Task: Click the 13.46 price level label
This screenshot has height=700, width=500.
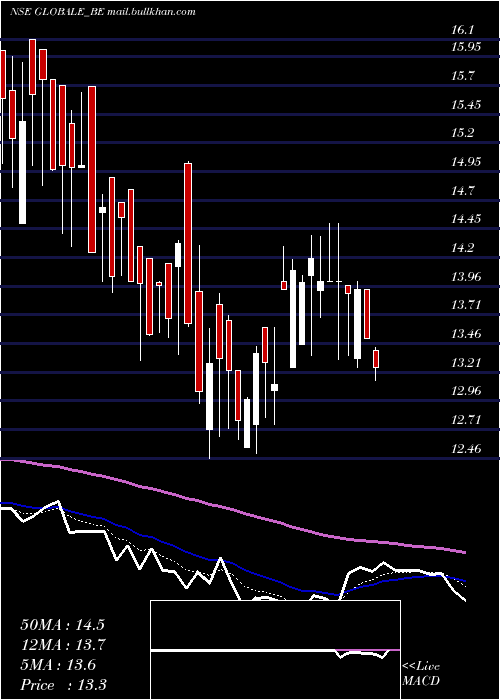Action: click(466, 334)
